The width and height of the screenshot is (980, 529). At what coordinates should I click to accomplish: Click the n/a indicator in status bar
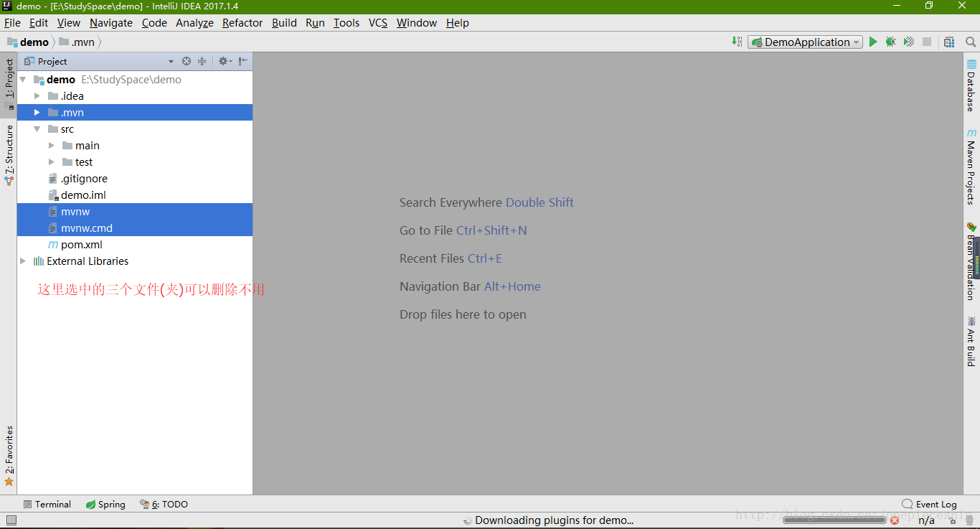pyautogui.click(x=926, y=520)
